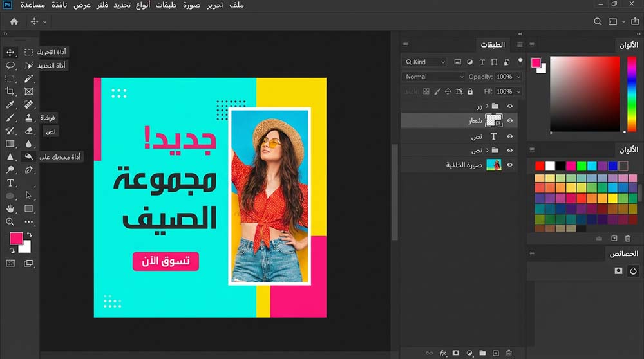
Task: Open the Move tool preset dropdown arrow
Action: [45, 22]
